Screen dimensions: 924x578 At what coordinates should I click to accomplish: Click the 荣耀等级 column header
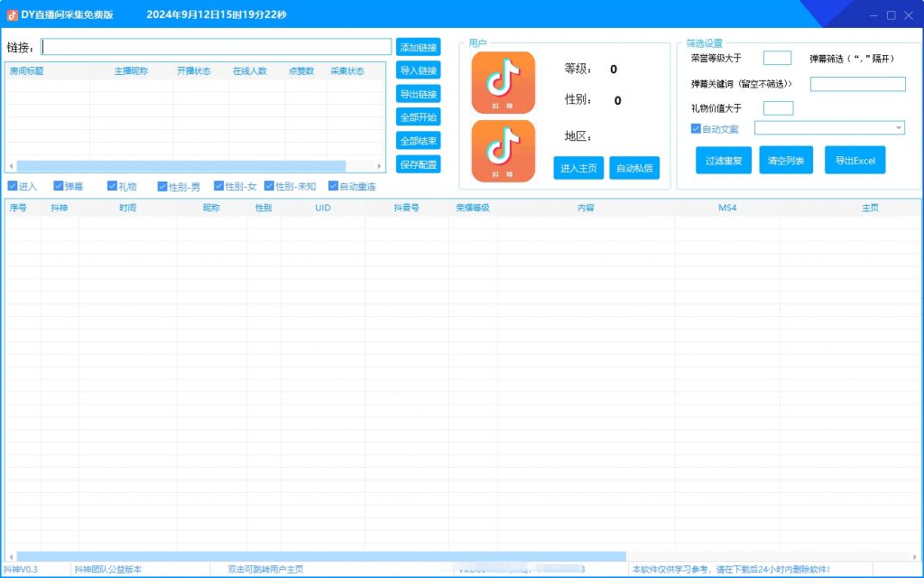(x=473, y=208)
